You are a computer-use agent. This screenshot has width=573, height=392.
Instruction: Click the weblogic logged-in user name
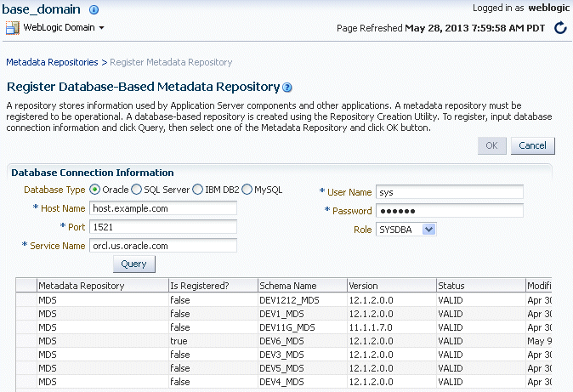tap(549, 8)
